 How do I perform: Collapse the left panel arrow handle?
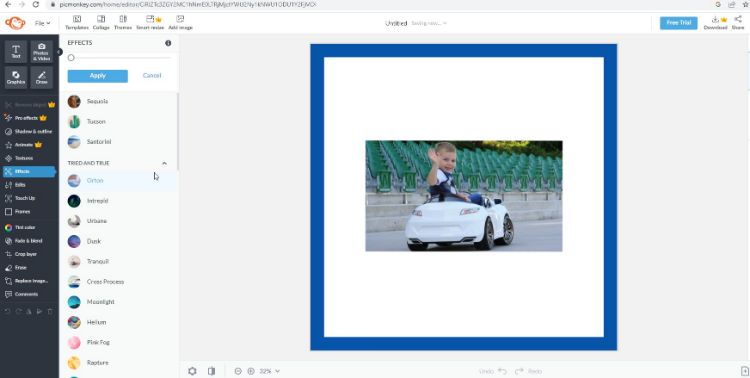[60, 52]
